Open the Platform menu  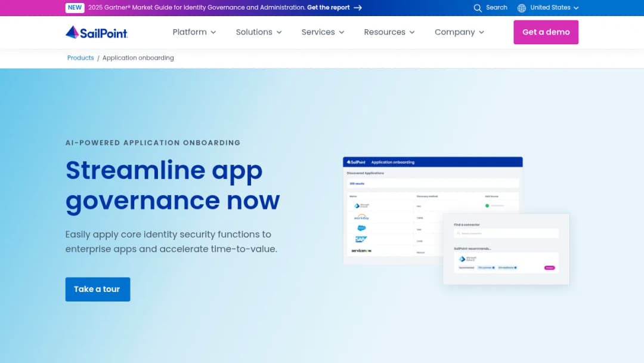click(194, 32)
